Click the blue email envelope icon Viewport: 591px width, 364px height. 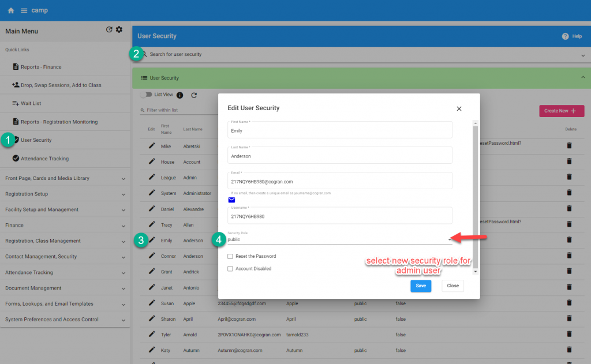click(231, 200)
